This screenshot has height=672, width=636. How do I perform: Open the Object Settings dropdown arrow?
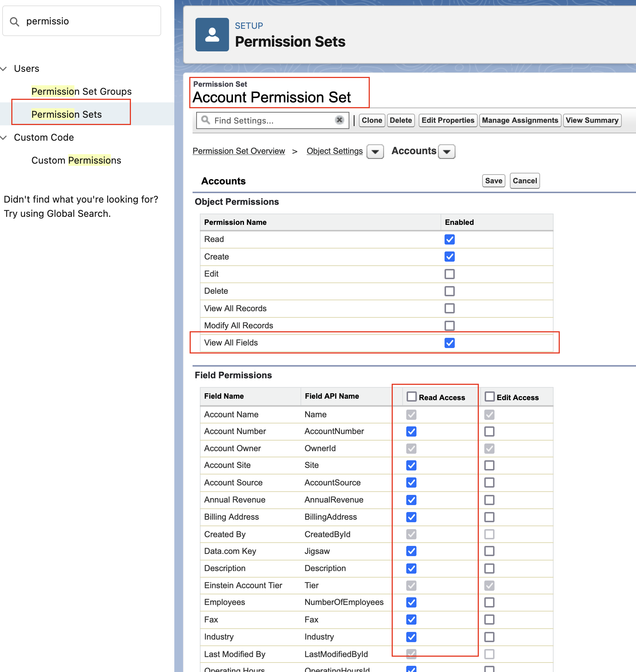tap(375, 152)
